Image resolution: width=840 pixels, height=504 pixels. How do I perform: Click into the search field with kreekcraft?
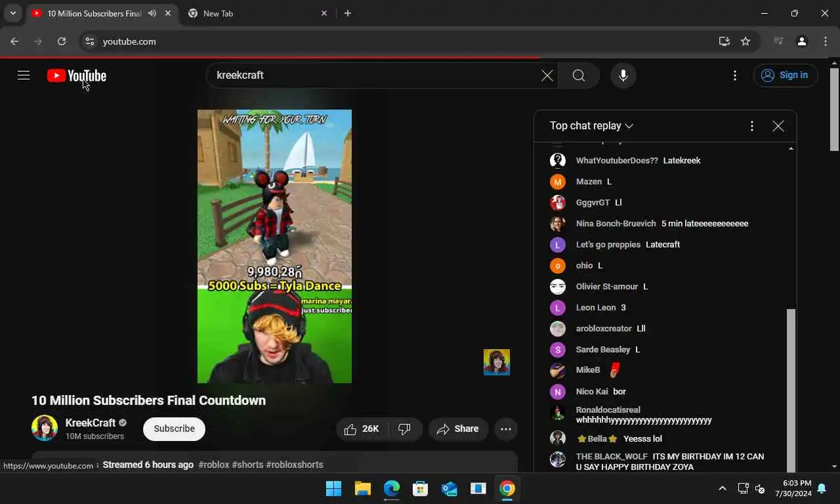[x=374, y=75]
